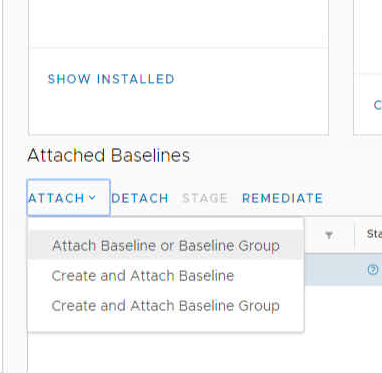Image resolution: width=382 pixels, height=373 pixels.
Task: Click the partially visible card on right edge
Action: click(x=368, y=67)
